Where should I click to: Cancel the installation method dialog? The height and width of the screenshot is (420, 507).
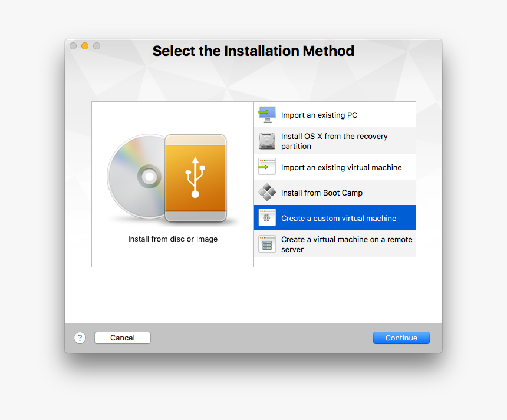[x=123, y=338]
